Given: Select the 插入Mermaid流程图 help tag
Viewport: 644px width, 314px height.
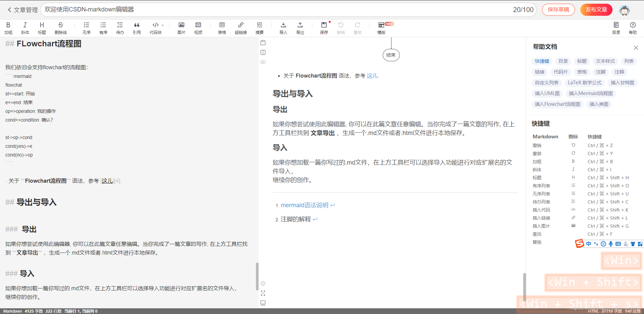Looking at the screenshot, I should [x=591, y=93].
